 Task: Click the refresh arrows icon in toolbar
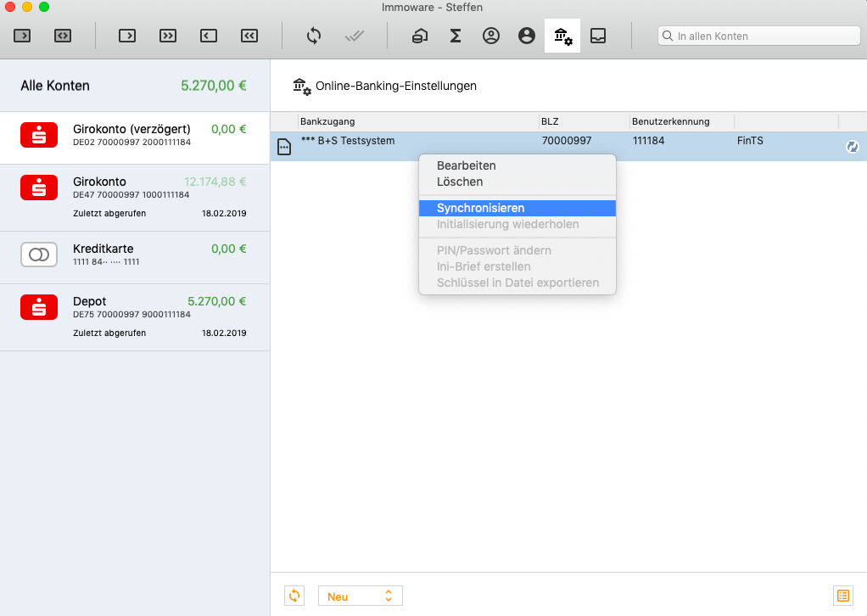click(x=314, y=36)
